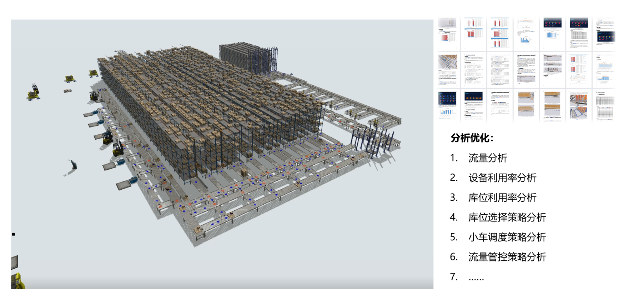Select the small black square marker at left edge

tap(14, 234)
